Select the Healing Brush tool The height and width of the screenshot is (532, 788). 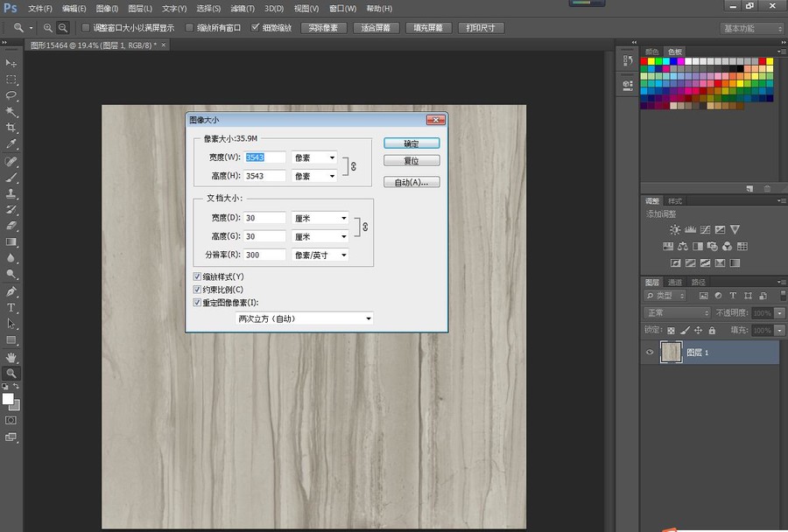tap(11, 161)
